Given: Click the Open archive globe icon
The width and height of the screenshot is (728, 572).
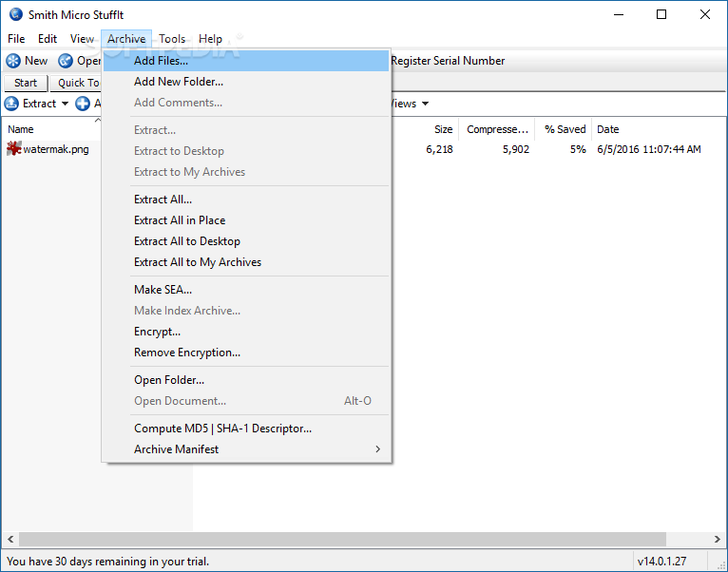Looking at the screenshot, I should click(66, 61).
